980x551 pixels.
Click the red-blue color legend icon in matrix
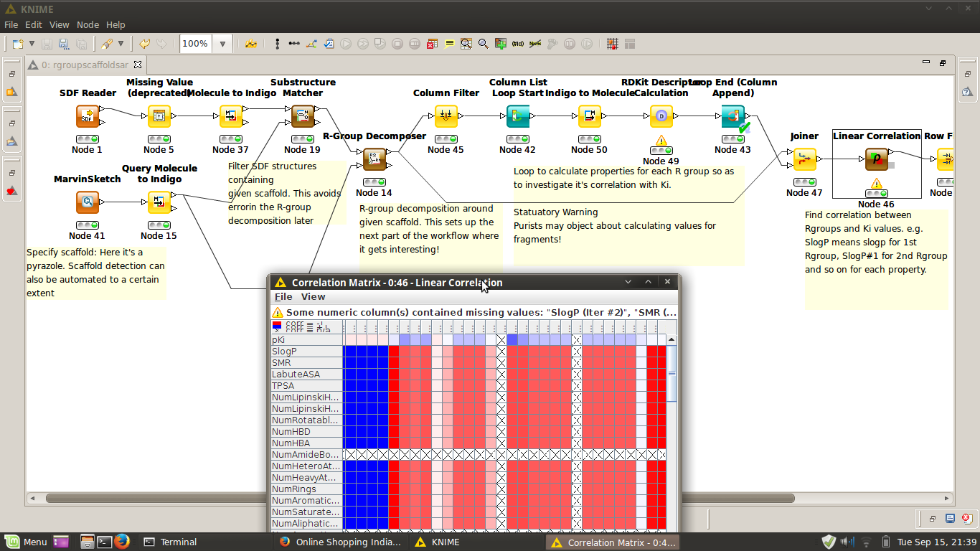click(x=277, y=326)
